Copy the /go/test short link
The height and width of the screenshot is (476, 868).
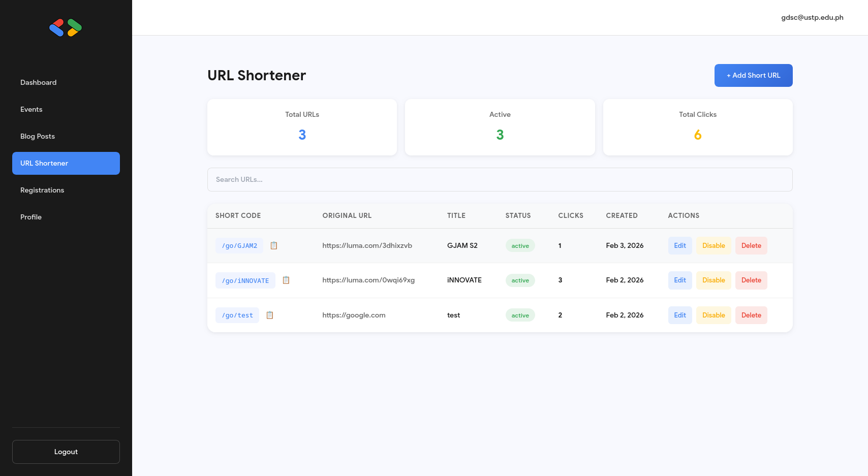pos(270,315)
